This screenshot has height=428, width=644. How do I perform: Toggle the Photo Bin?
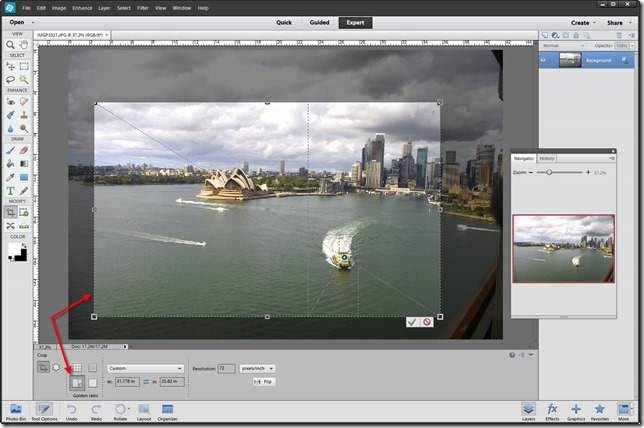click(x=16, y=412)
